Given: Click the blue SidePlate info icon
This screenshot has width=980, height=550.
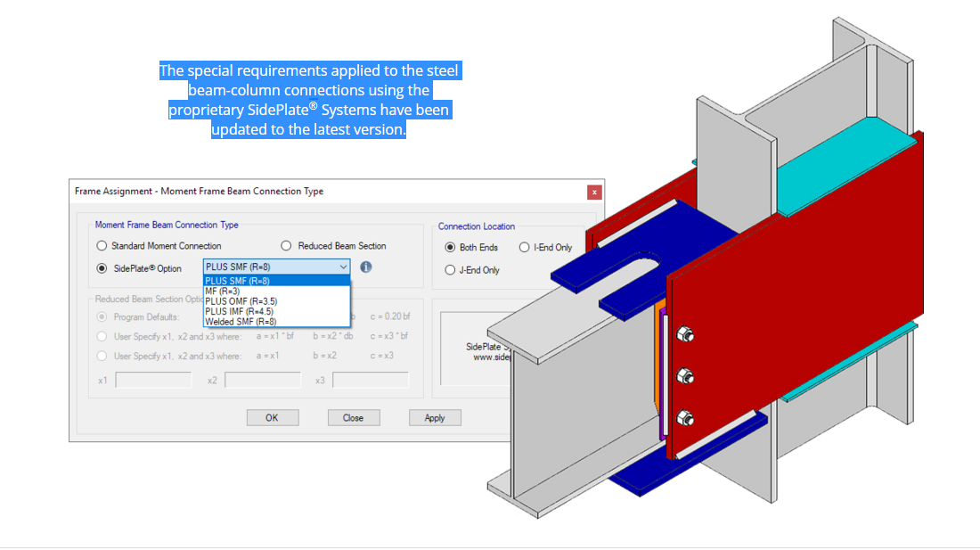Looking at the screenshot, I should point(366,267).
